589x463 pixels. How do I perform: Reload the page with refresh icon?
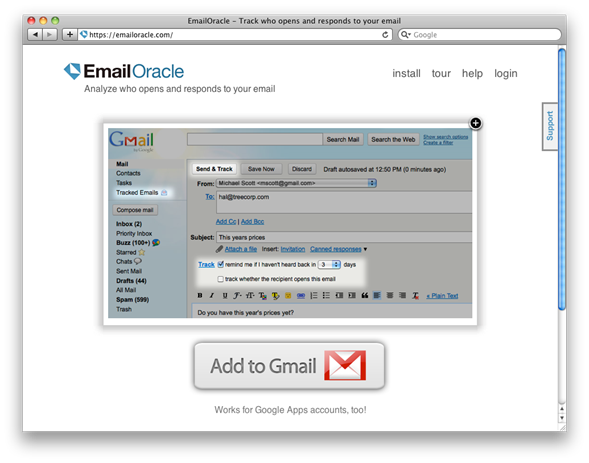click(385, 35)
